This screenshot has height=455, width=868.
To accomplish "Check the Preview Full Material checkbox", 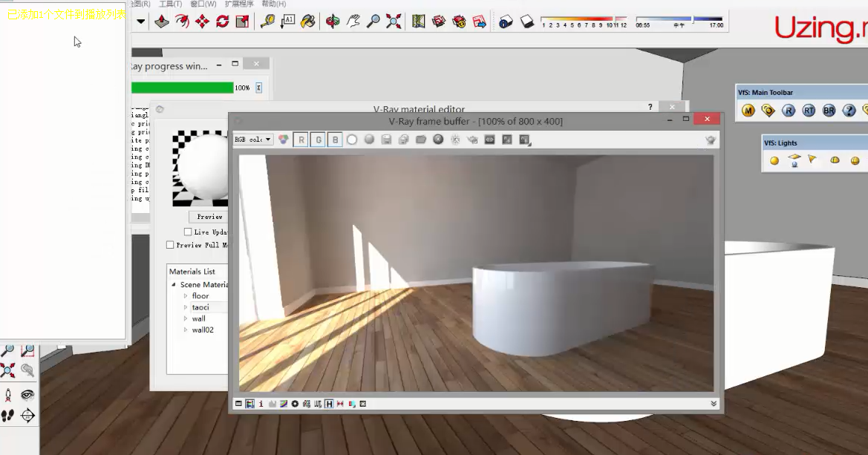I will tap(170, 245).
